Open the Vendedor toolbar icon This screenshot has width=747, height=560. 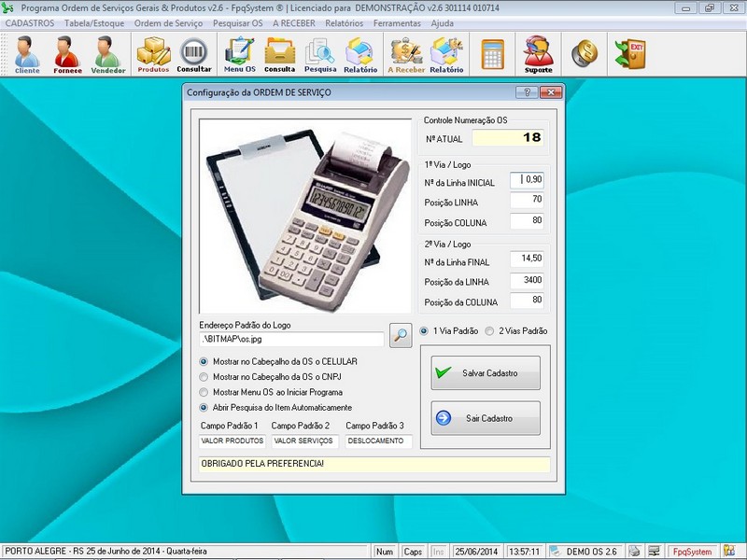tap(107, 54)
